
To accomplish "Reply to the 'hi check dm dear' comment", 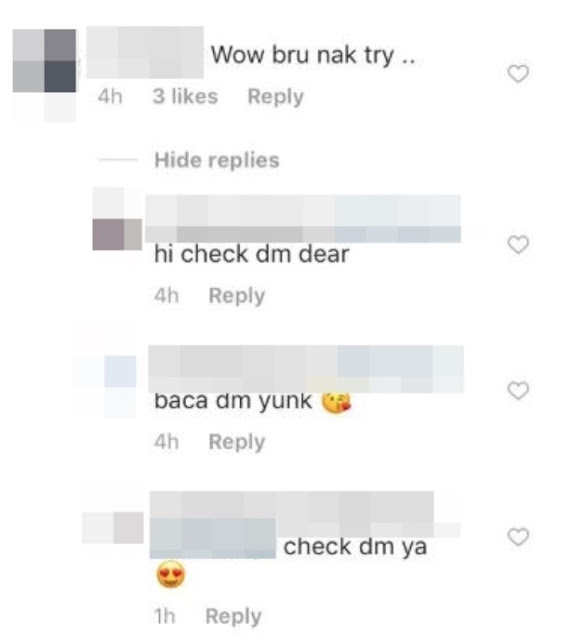I will click(x=237, y=296).
